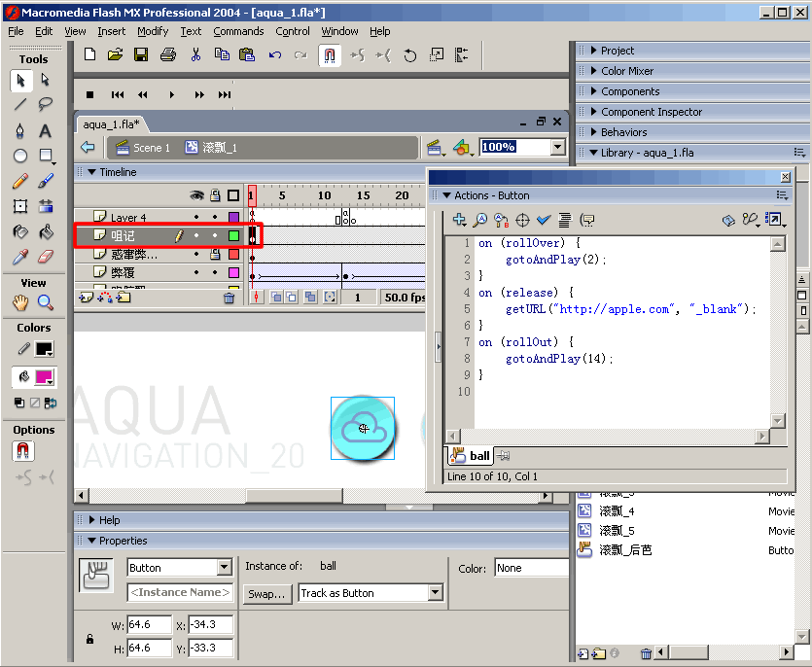Click the Swap... button

pos(266,593)
